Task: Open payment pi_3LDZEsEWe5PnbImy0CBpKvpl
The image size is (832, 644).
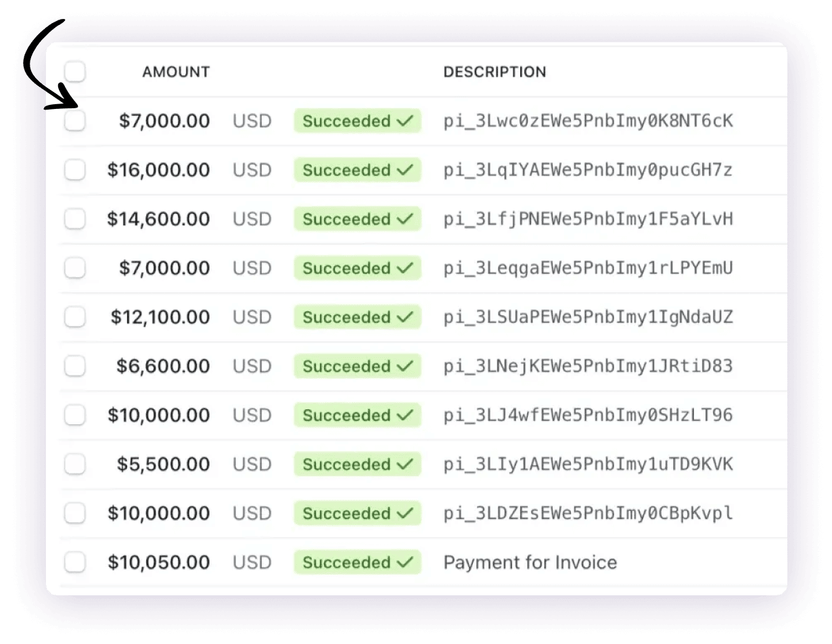Action: [x=588, y=513]
